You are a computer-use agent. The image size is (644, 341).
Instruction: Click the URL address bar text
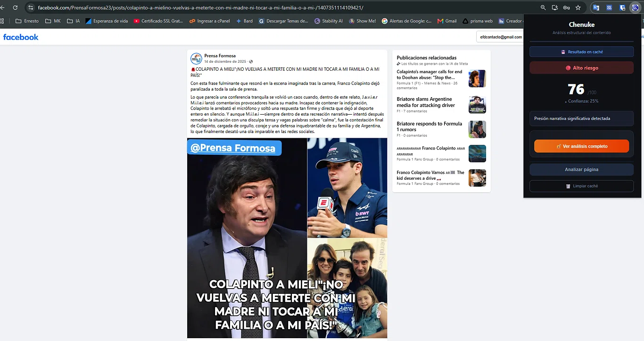[x=200, y=8]
